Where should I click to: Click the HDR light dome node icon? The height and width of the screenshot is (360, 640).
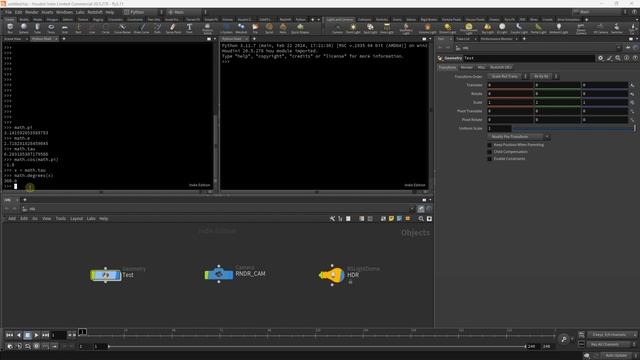(x=332, y=275)
